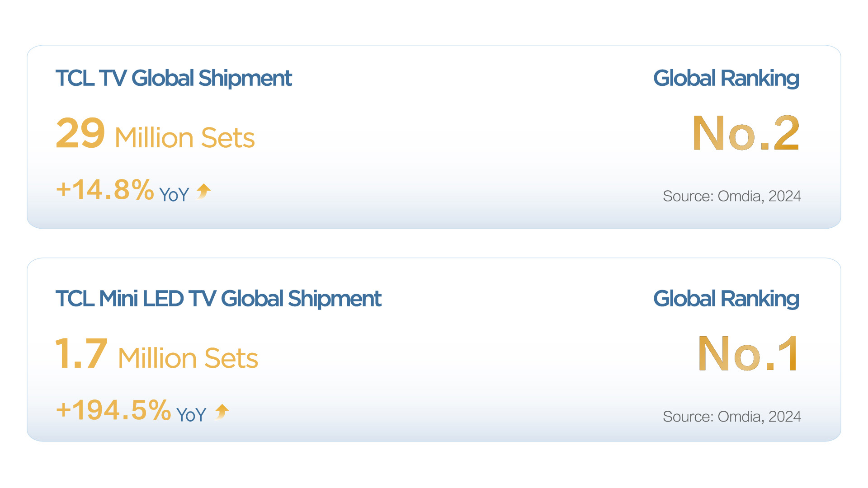The width and height of the screenshot is (868, 488).
Task: Click the "TCL Mini LED TV Global Shipment" heading
Action: 218,299
